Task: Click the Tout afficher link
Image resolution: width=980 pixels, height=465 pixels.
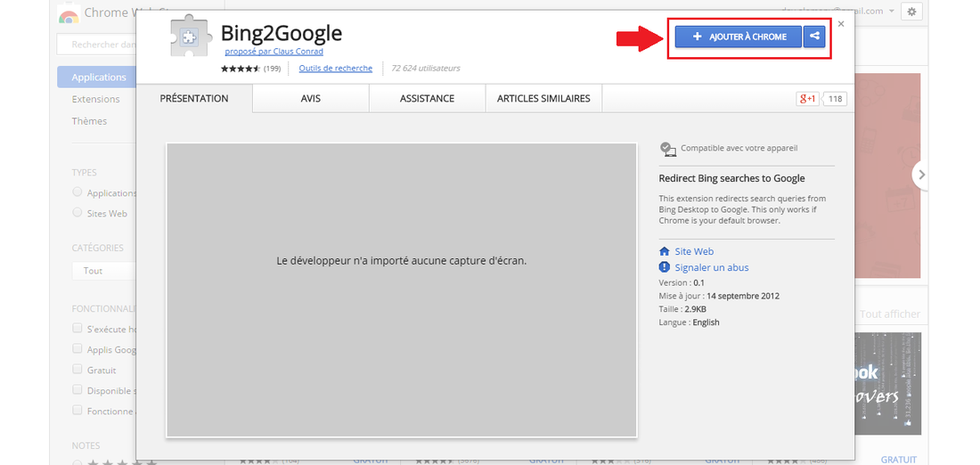Action: point(890,314)
